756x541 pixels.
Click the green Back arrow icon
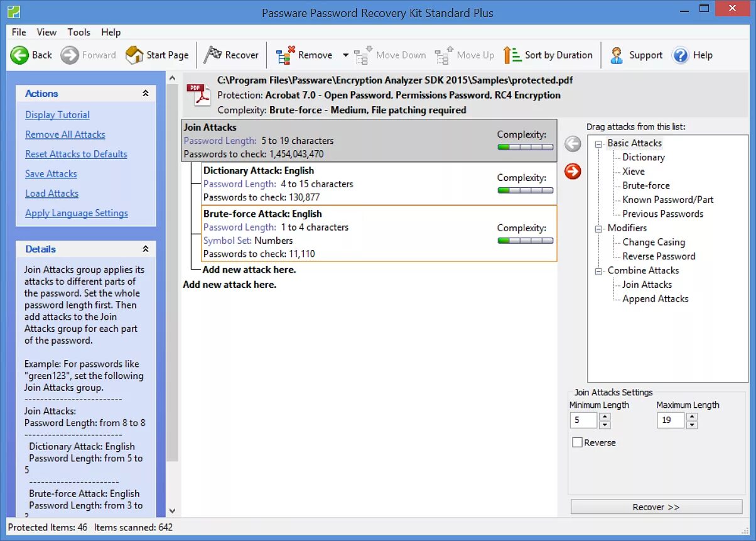pyautogui.click(x=19, y=55)
